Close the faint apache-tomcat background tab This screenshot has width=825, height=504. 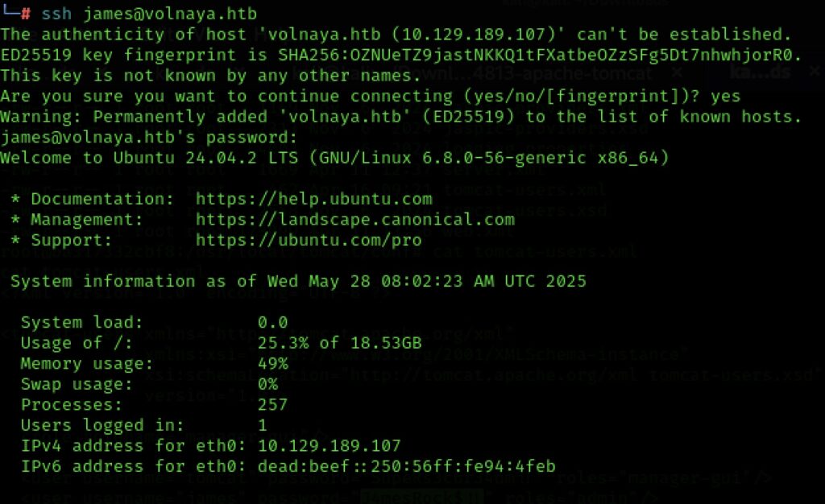coord(677,72)
